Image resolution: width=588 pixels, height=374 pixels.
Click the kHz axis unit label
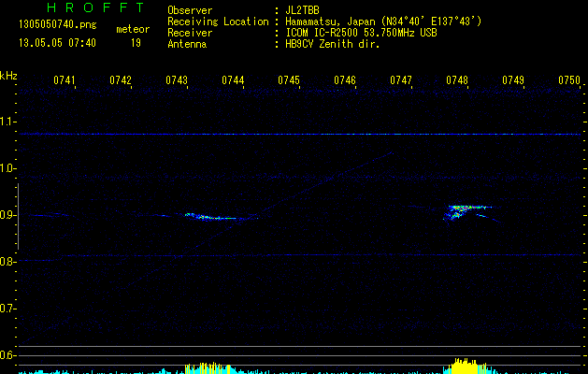(8, 75)
